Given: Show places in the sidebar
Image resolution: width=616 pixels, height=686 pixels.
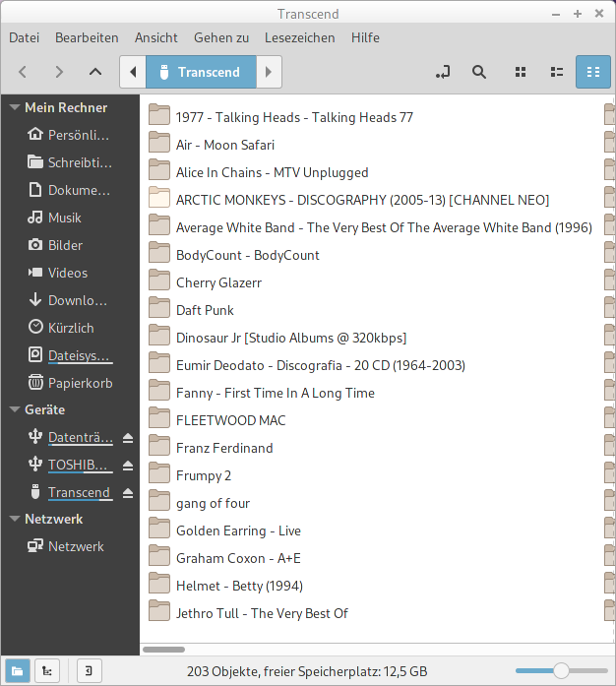Looking at the screenshot, I should pyautogui.click(x=18, y=670).
